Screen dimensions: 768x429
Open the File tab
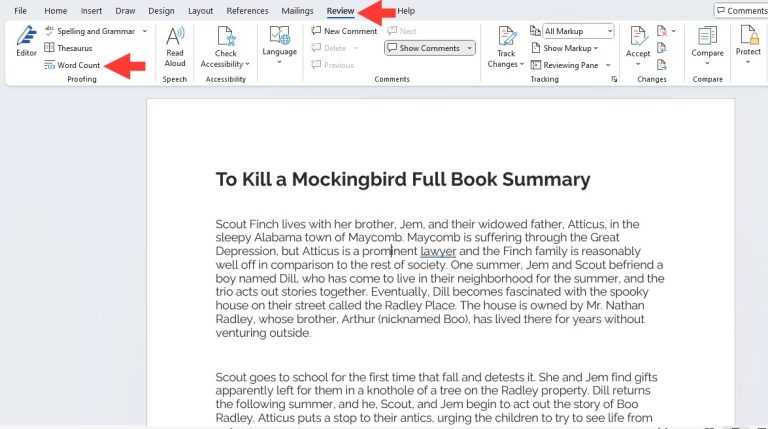(21, 10)
